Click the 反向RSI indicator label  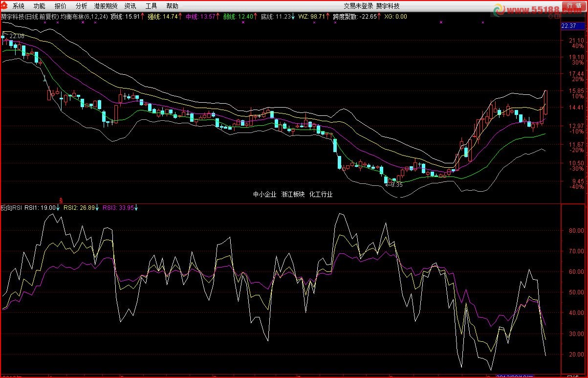[x=11, y=207]
